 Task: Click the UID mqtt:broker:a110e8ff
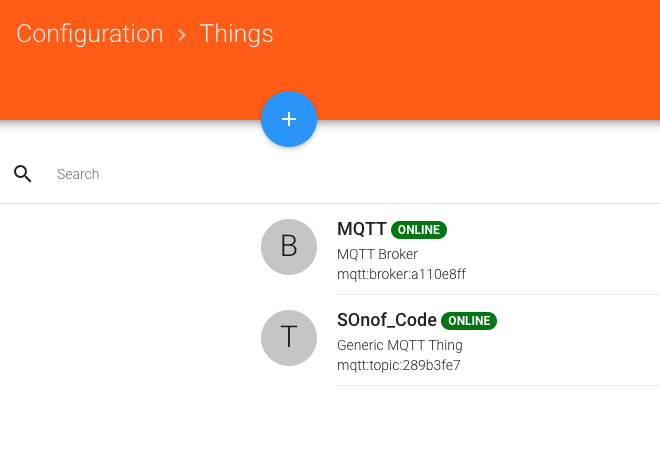tap(401, 274)
